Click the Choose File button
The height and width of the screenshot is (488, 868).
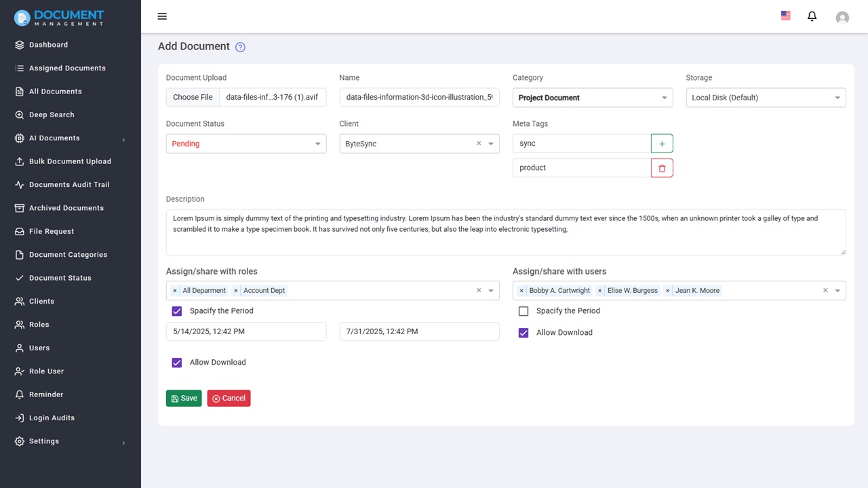(x=193, y=98)
